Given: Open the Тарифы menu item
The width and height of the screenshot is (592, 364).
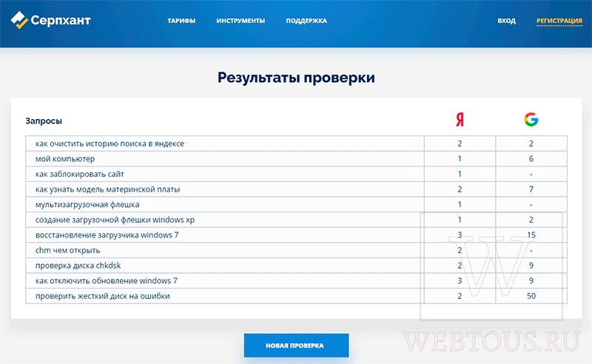Looking at the screenshot, I should click(181, 21).
